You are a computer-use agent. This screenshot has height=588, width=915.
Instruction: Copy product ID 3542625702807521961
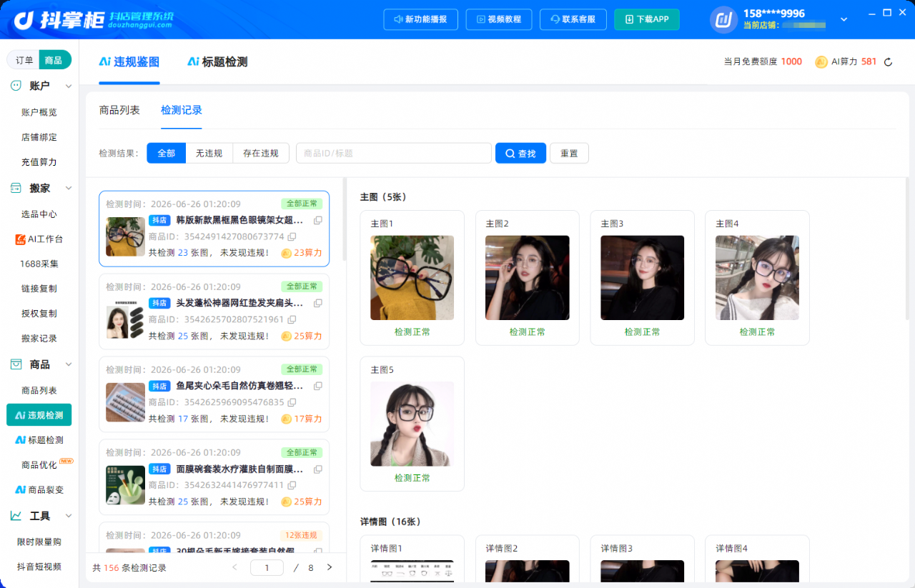click(292, 319)
